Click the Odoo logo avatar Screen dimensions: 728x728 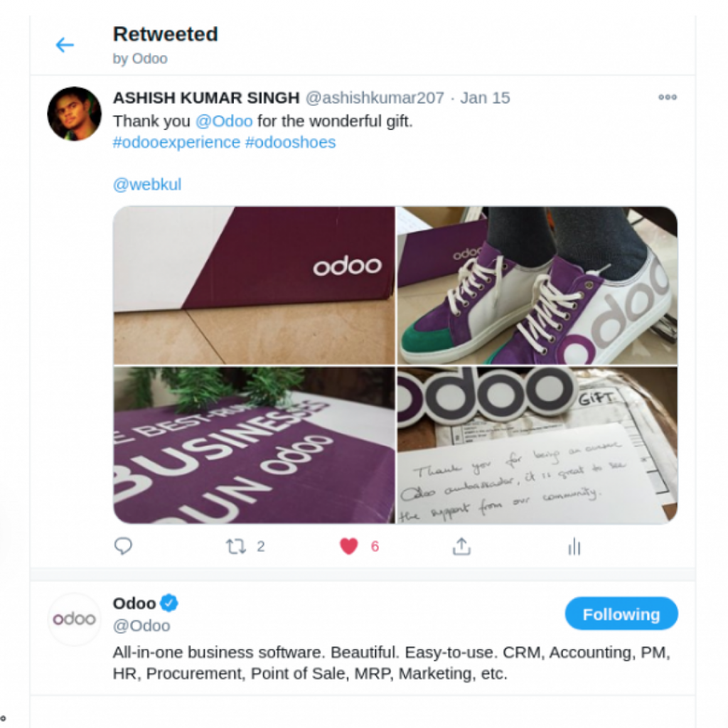tap(74, 619)
